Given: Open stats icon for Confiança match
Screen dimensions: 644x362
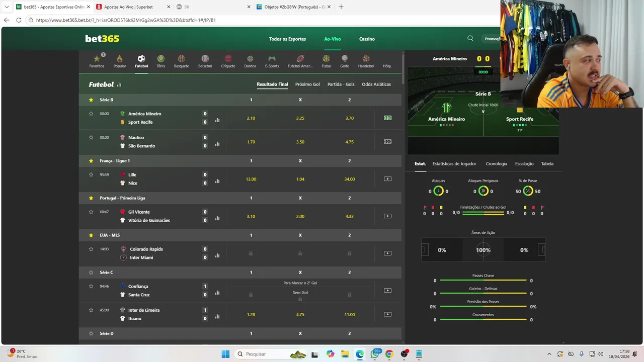Looking at the screenshot, I should tap(217, 293).
